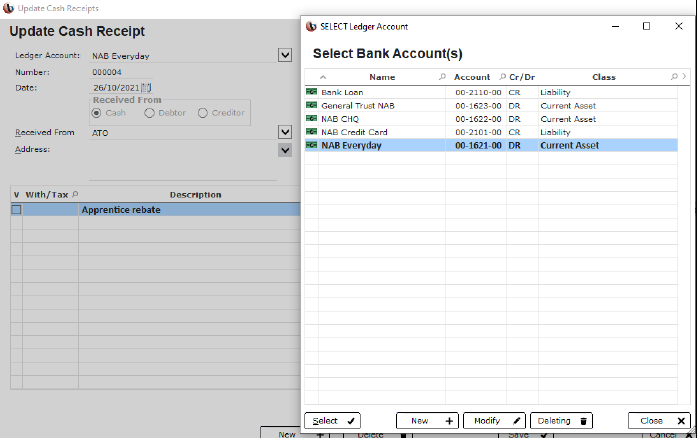Click the sort arrow above the Name column

point(323,77)
